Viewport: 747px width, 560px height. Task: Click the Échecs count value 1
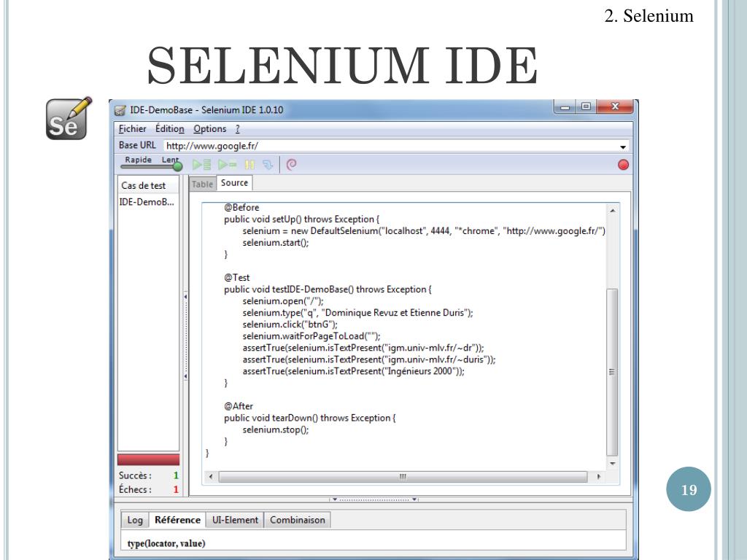(x=176, y=489)
